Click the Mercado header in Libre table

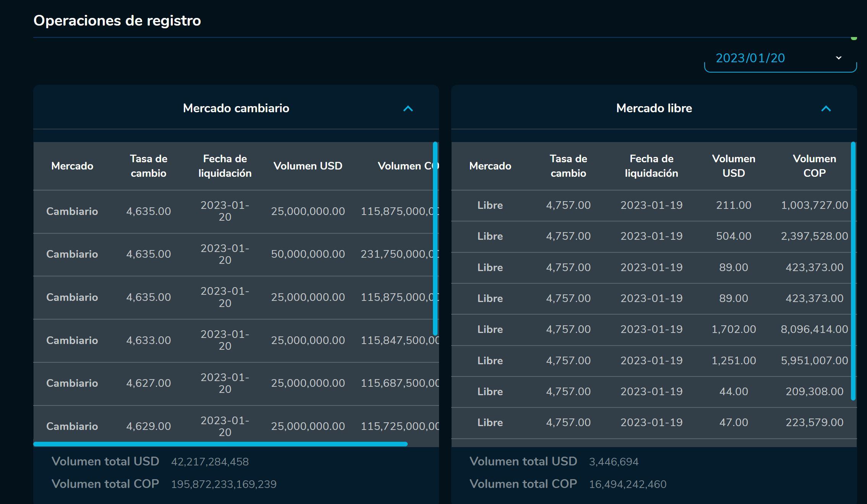pos(490,166)
